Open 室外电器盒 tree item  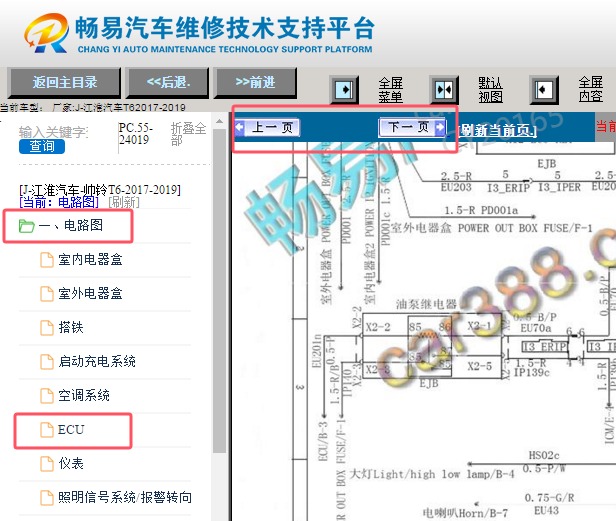click(x=90, y=293)
